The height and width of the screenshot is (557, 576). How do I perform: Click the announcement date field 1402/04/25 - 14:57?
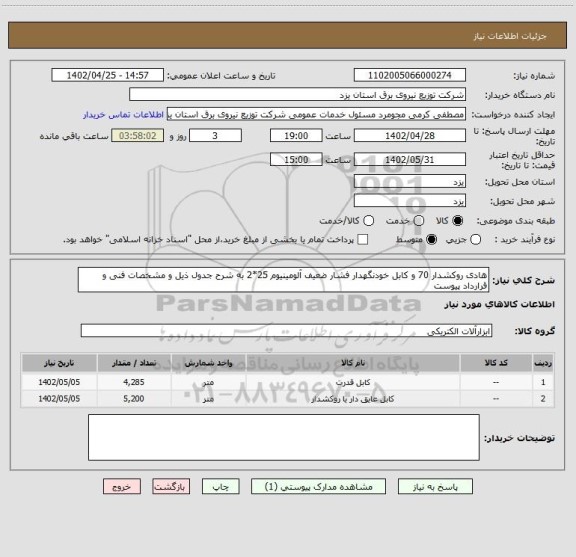tap(108, 75)
